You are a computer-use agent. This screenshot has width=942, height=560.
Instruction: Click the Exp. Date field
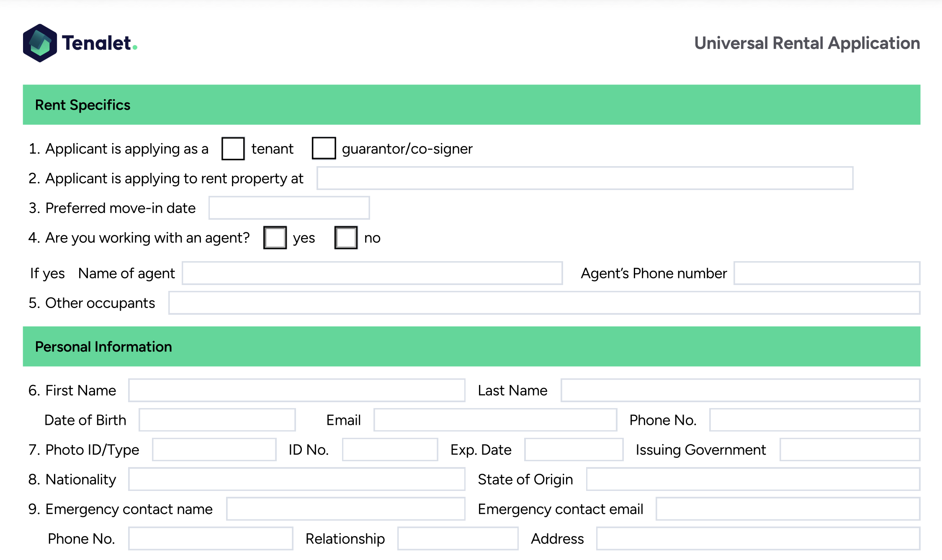click(573, 450)
